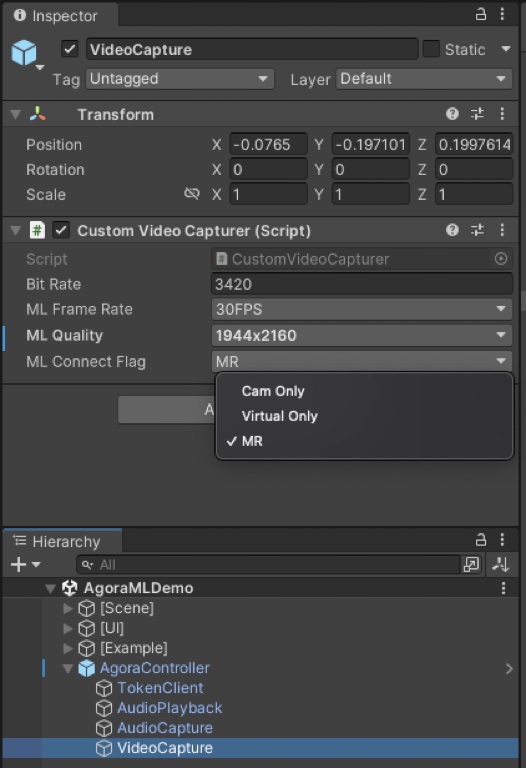
Task: Collapse the Custom Video Capturer script foldout
Action: [16, 230]
